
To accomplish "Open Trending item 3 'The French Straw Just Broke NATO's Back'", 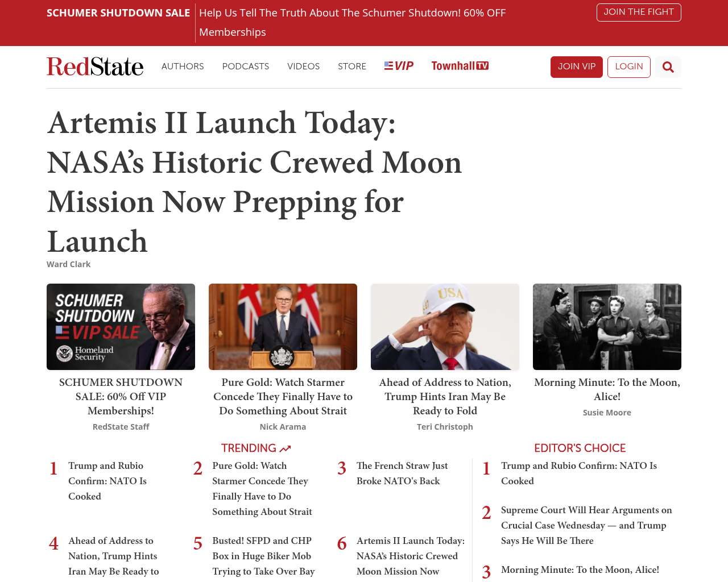I will pos(402,473).
